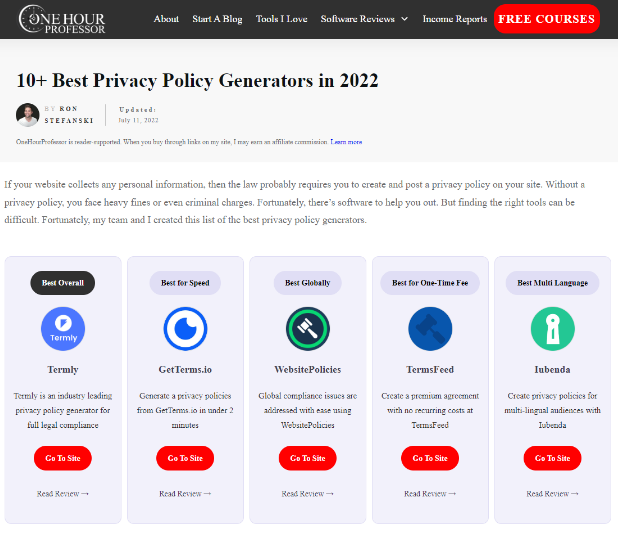
Task: Open Read Review link for GetTerms.io
Action: tap(185, 493)
